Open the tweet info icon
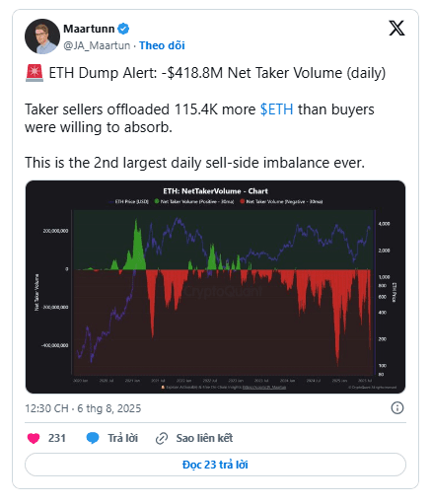Image resolution: width=431 pixels, height=504 pixels. [397, 408]
